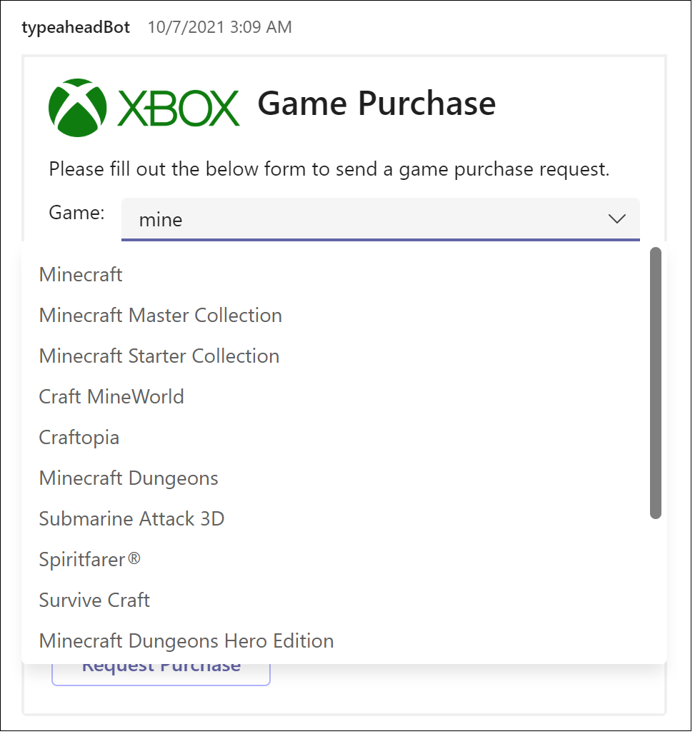Select Minecraft Dungeons Hero Edition
This screenshot has width=700, height=749.
coord(186,640)
